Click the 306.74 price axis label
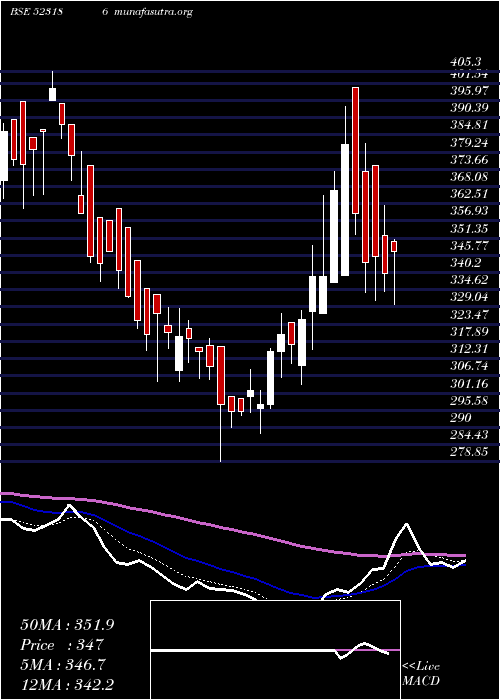This screenshot has width=500, height=700. pos(469,366)
